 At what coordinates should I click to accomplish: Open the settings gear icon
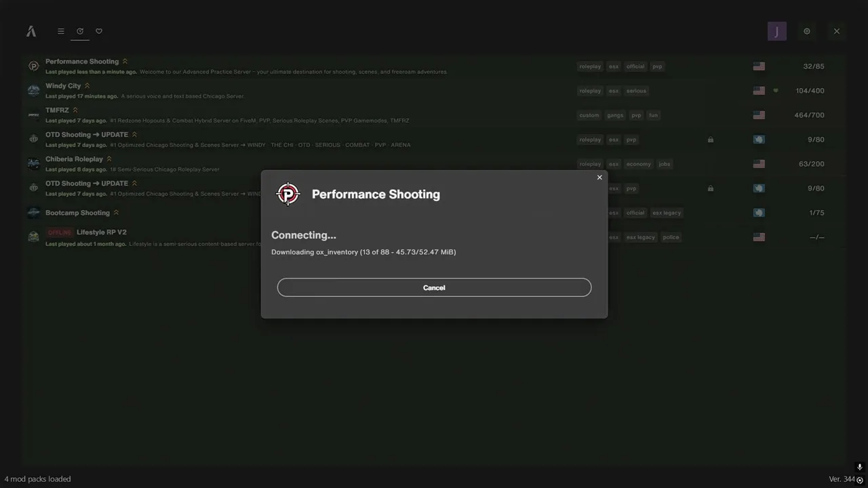coord(807,31)
